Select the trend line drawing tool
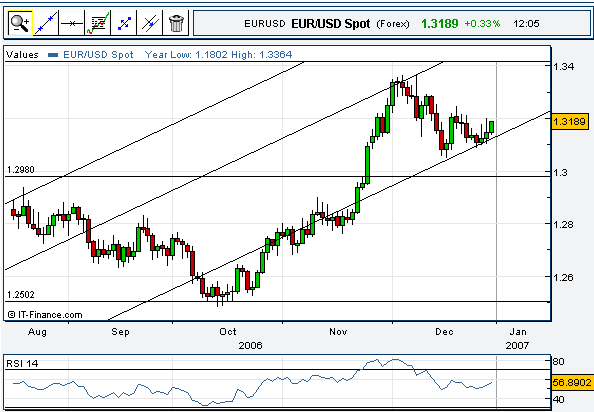 (x=46, y=23)
